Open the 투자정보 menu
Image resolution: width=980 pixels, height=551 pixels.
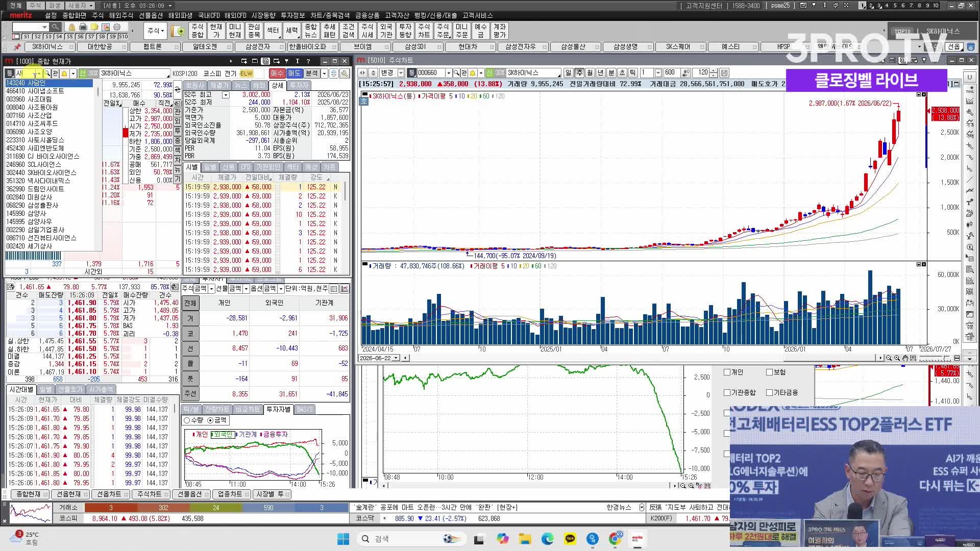pos(293,15)
